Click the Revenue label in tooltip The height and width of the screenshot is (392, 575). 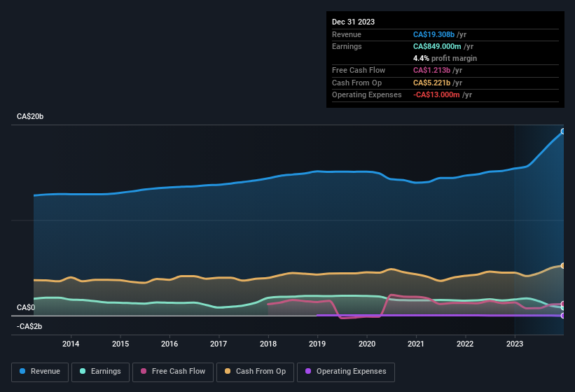(347, 34)
